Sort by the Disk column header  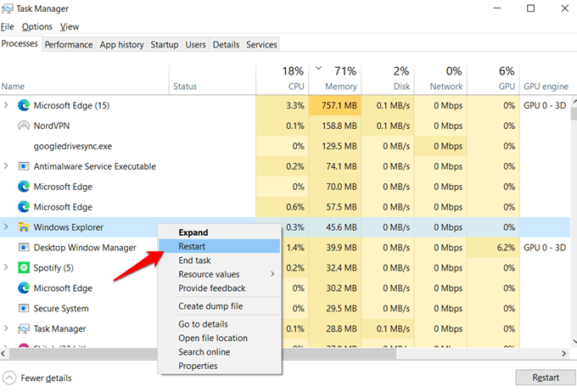pyautogui.click(x=388, y=79)
